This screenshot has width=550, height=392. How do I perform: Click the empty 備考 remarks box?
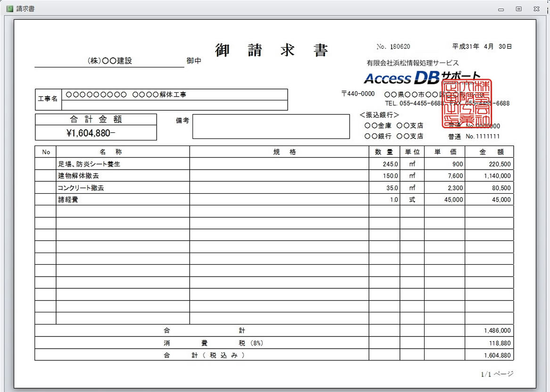pos(271,126)
